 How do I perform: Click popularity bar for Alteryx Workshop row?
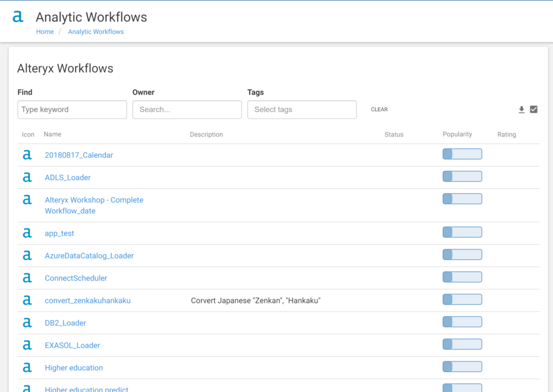tap(463, 199)
